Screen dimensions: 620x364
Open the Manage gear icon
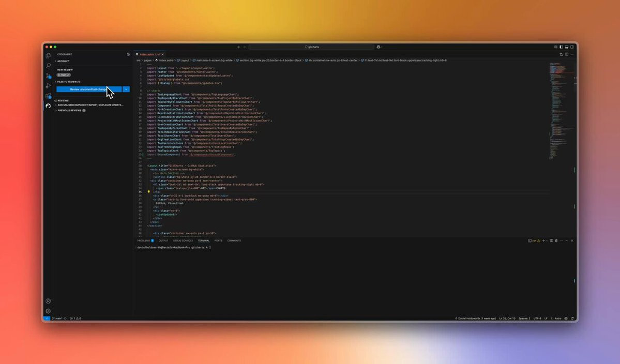(x=48, y=311)
